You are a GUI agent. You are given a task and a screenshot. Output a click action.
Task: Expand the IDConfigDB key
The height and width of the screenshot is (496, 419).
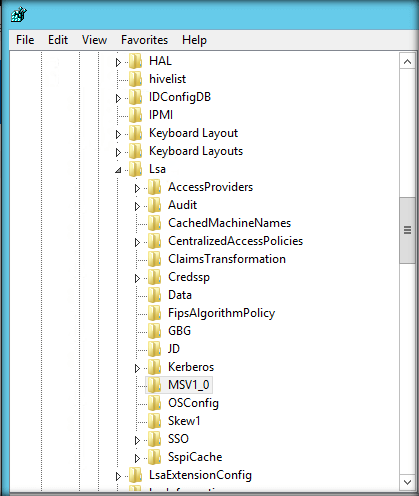click(x=118, y=98)
